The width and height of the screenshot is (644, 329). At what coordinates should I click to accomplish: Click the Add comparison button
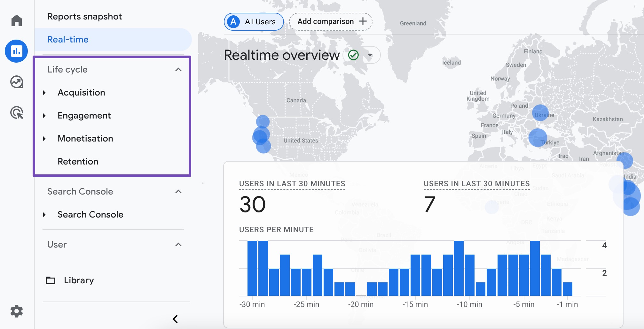[331, 22]
